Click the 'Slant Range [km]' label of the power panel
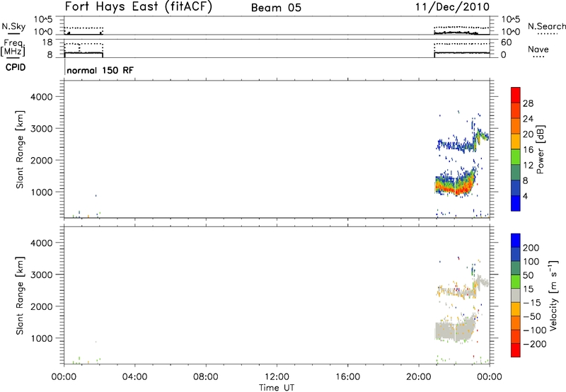 (20, 149)
